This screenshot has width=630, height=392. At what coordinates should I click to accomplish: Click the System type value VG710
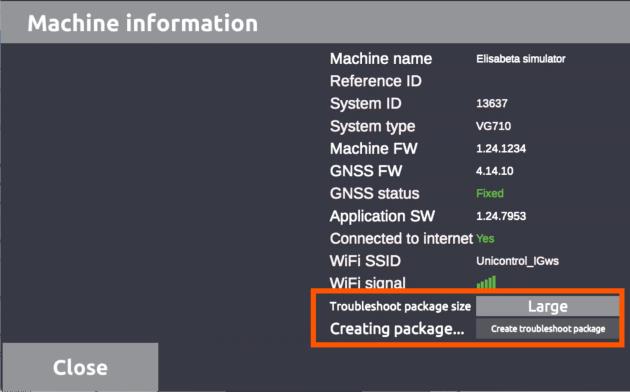pos(493,126)
